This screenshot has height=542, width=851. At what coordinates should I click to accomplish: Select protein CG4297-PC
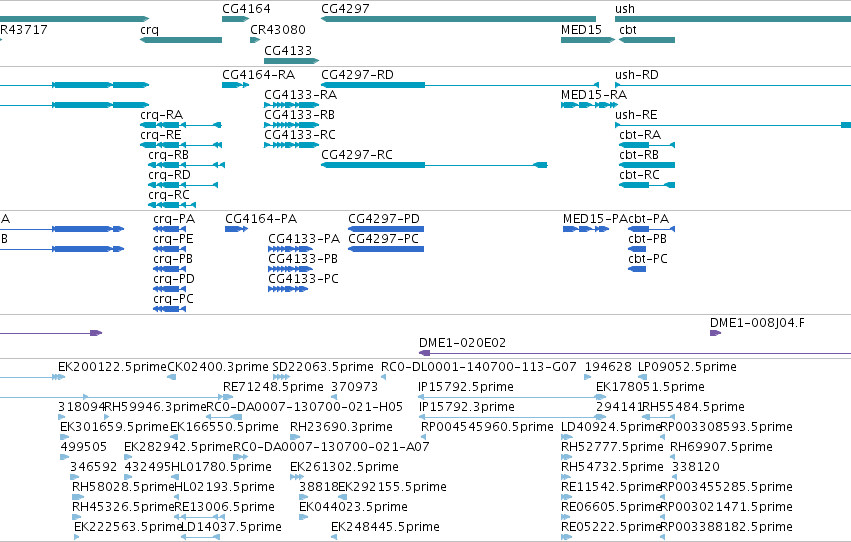(383, 239)
